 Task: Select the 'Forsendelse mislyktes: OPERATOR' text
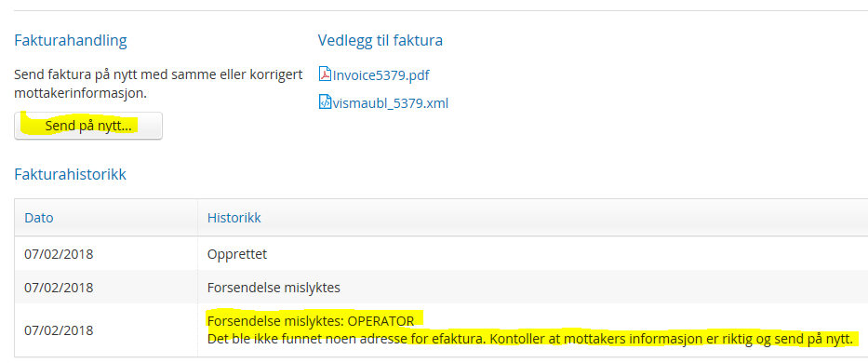pos(311,321)
